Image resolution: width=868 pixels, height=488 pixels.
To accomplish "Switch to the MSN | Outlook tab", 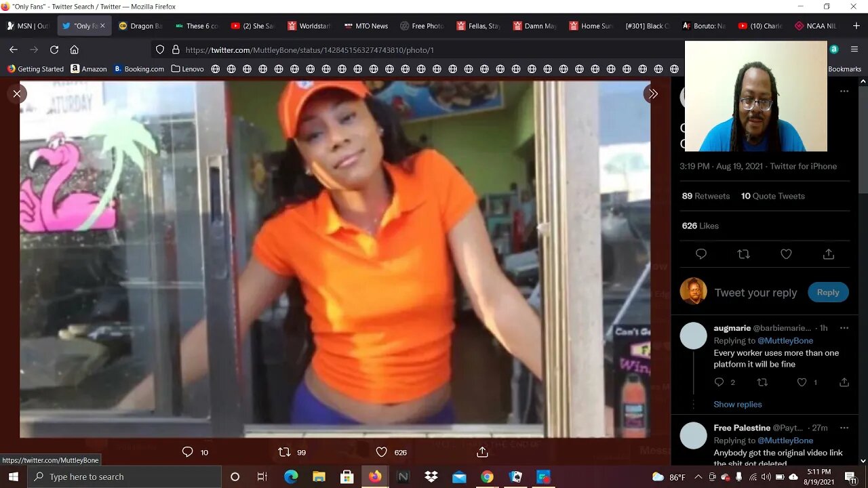I will pyautogui.click(x=28, y=26).
